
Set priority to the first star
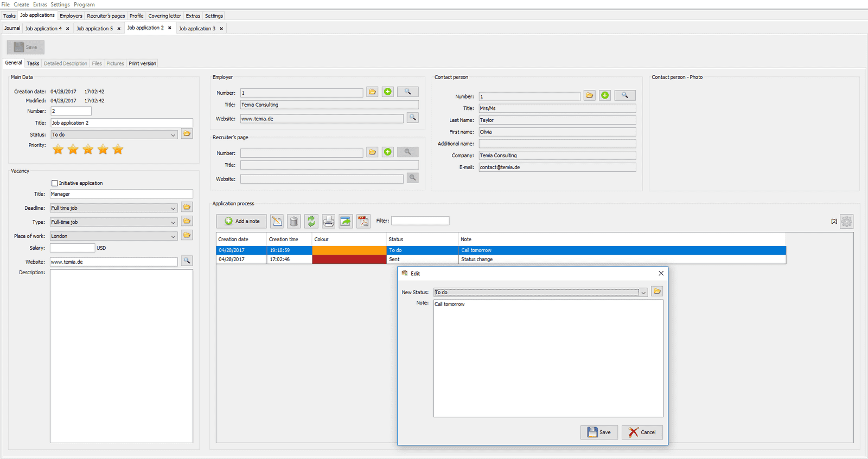pos(58,149)
